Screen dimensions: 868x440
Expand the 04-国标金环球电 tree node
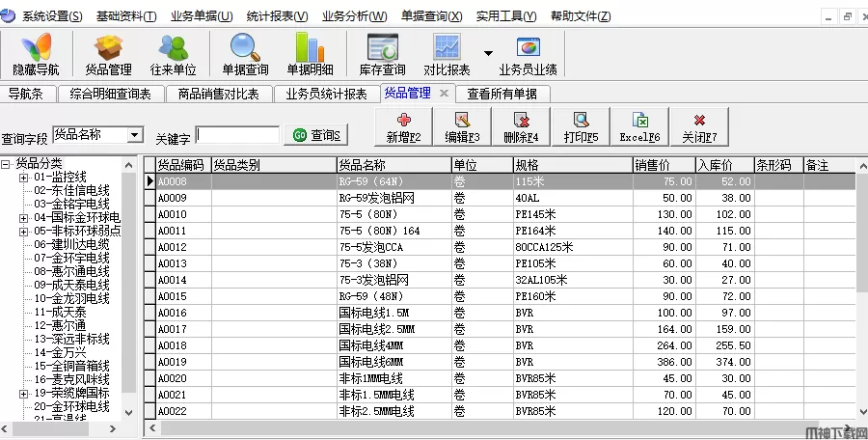click(23, 218)
